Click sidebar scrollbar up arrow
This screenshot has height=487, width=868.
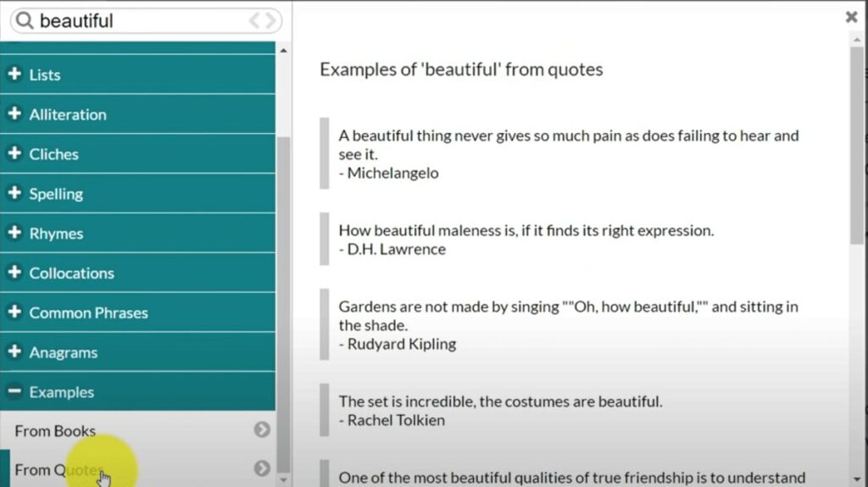click(x=283, y=50)
